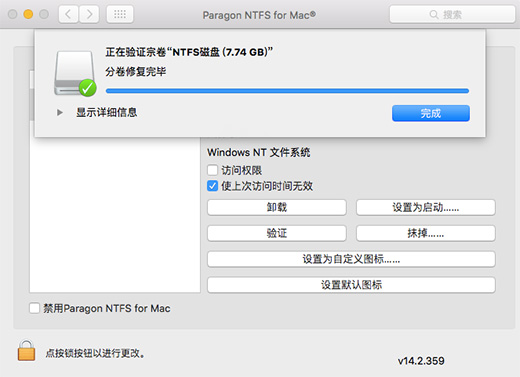520x377 pixels.
Task: Uncheck 使上次访问时间无效 checkbox
Action: tap(212, 186)
